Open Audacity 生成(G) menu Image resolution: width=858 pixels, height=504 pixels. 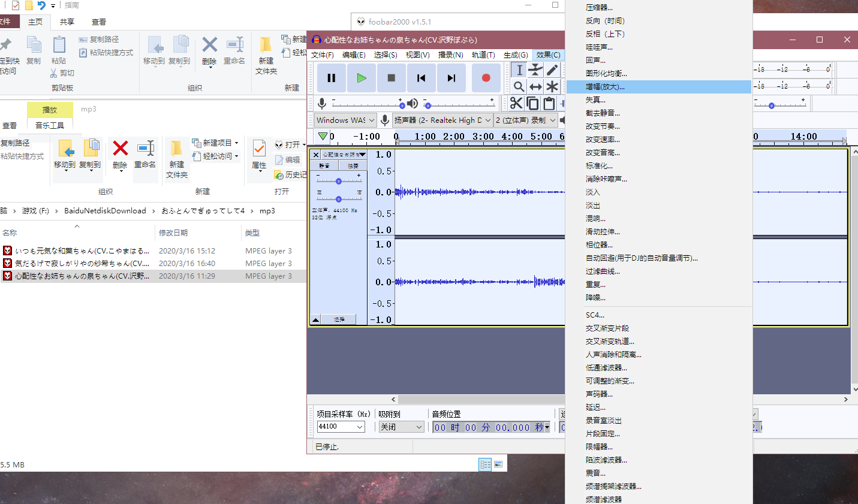tap(516, 55)
